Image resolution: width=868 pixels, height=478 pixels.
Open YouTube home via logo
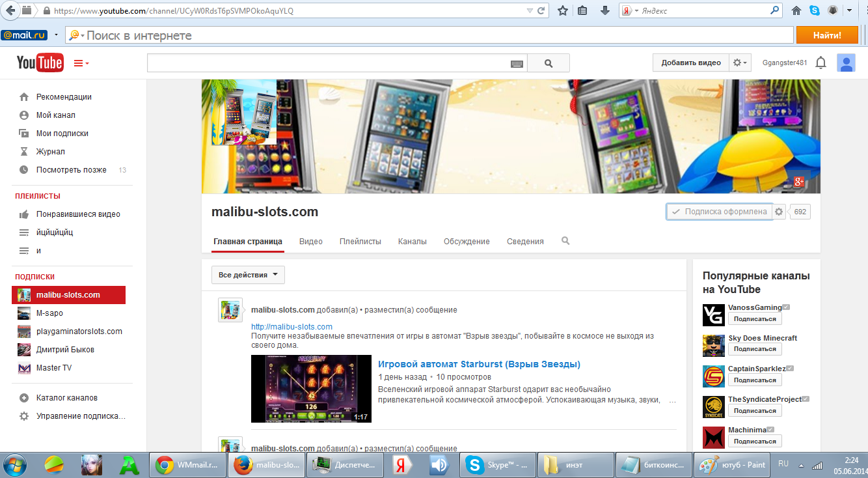[40, 63]
